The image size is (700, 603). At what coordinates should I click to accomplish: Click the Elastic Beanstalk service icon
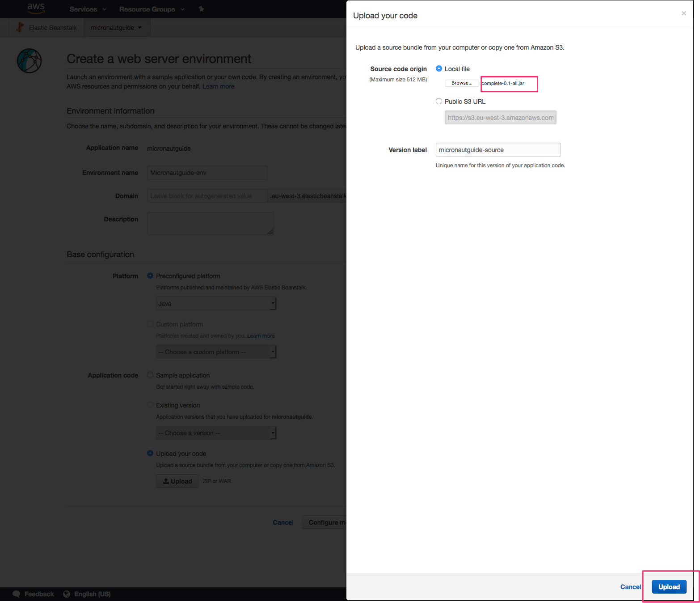coord(20,27)
